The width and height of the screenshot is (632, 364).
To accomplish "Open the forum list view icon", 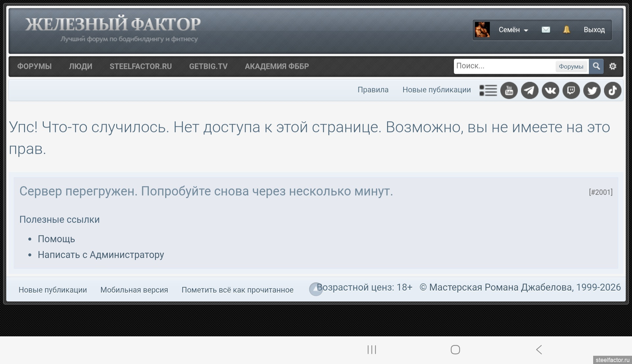I will click(488, 90).
